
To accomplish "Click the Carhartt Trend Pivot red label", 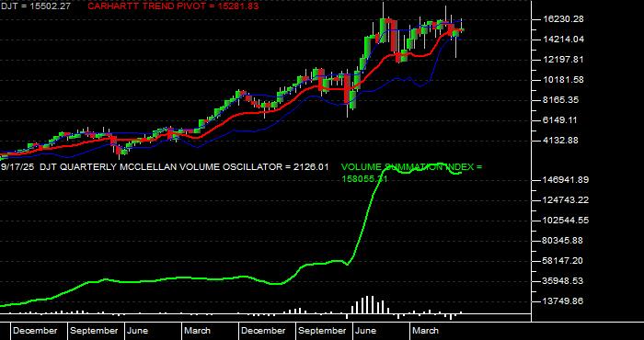I will 173,6.
